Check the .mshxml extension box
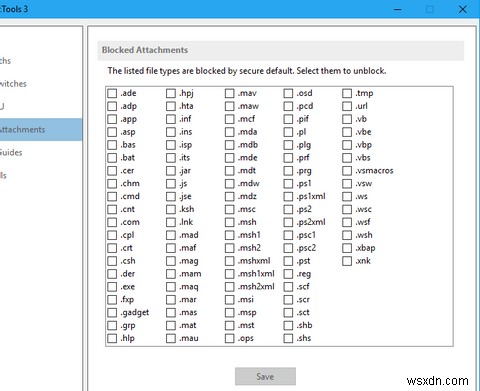This screenshot has width=480, height=391. coord(229,261)
